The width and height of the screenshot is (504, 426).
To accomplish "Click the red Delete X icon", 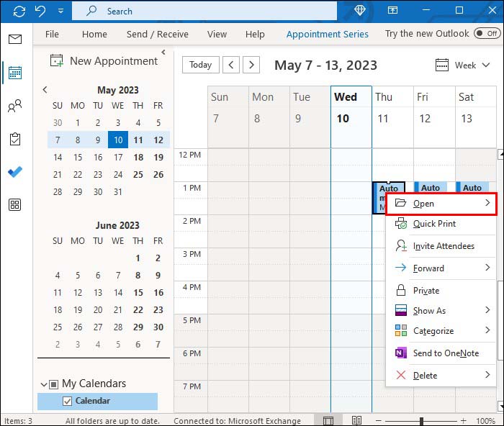I will 401,375.
